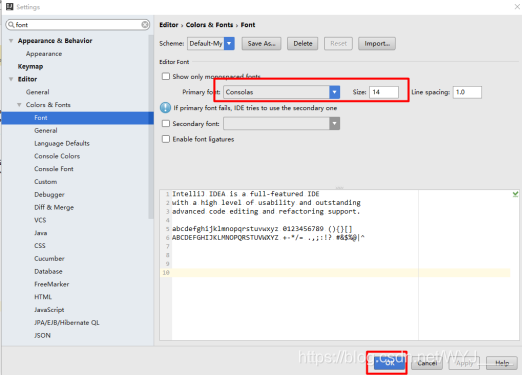The width and height of the screenshot is (523, 376).
Task: Click the info icon about primary font
Action: 165,108
